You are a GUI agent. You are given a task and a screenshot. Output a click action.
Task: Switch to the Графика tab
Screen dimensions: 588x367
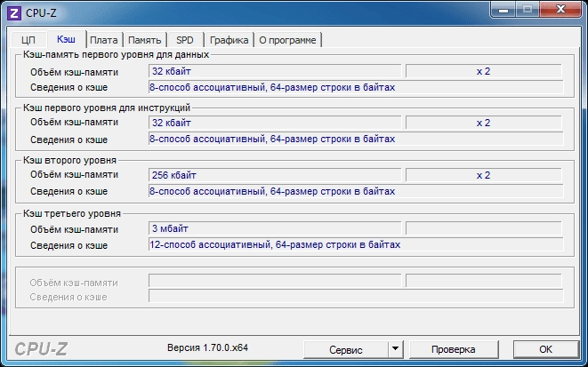pyautogui.click(x=230, y=40)
